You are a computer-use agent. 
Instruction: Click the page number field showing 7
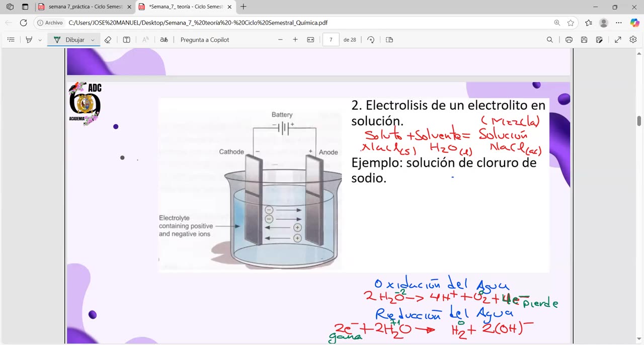(x=331, y=40)
